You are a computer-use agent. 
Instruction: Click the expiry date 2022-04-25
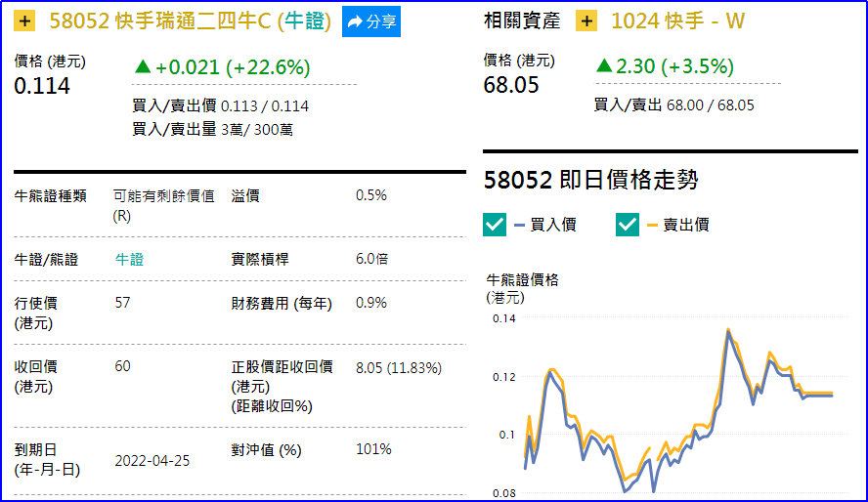[x=152, y=461]
